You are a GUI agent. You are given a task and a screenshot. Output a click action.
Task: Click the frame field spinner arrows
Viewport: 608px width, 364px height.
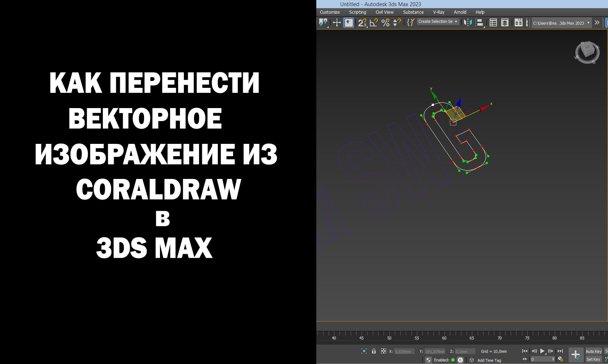pos(553,359)
